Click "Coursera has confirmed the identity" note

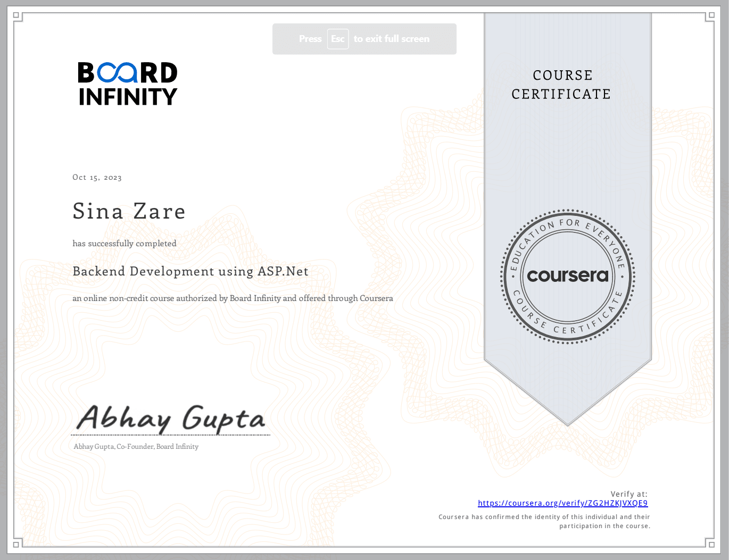pos(544,521)
